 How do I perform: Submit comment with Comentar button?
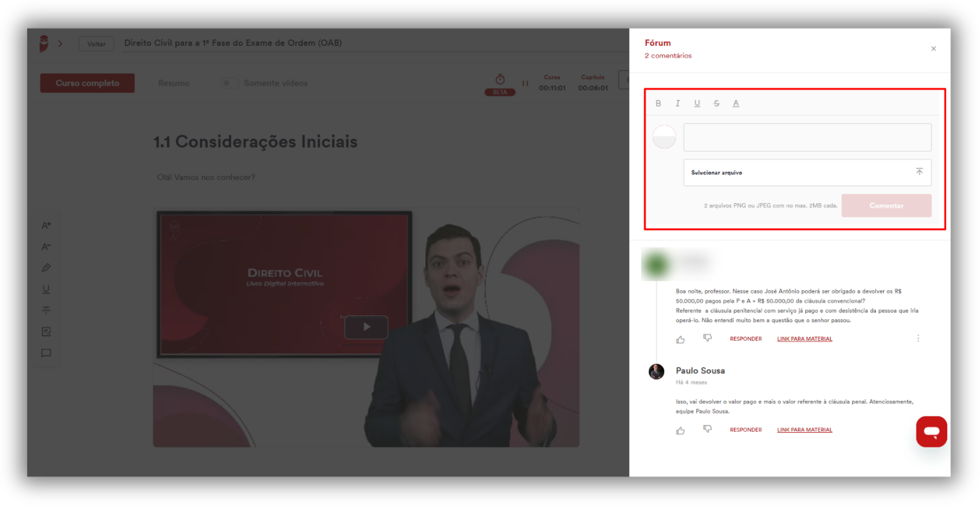point(886,206)
